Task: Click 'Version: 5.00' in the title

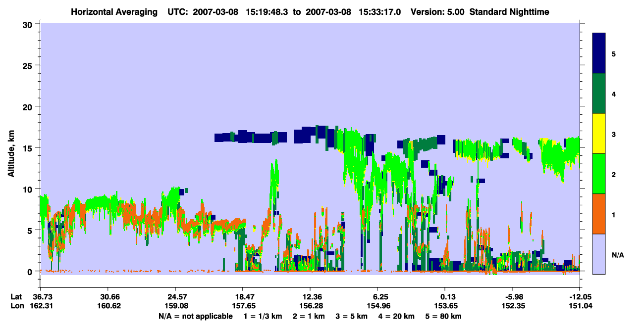Action: click(x=438, y=12)
